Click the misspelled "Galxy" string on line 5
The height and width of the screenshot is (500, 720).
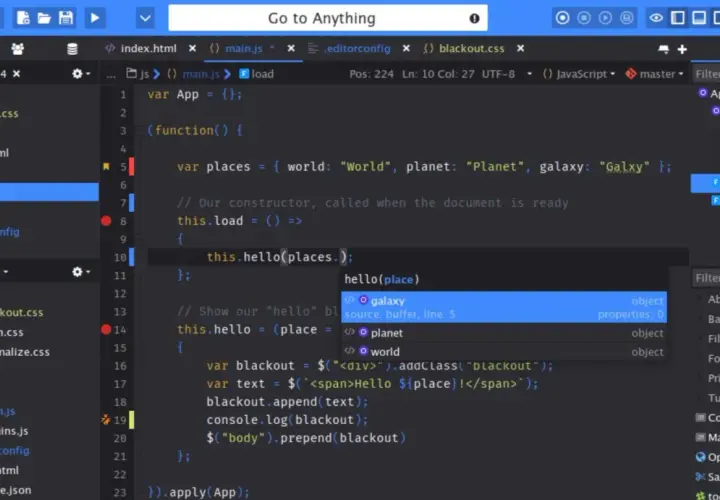pyautogui.click(x=624, y=166)
